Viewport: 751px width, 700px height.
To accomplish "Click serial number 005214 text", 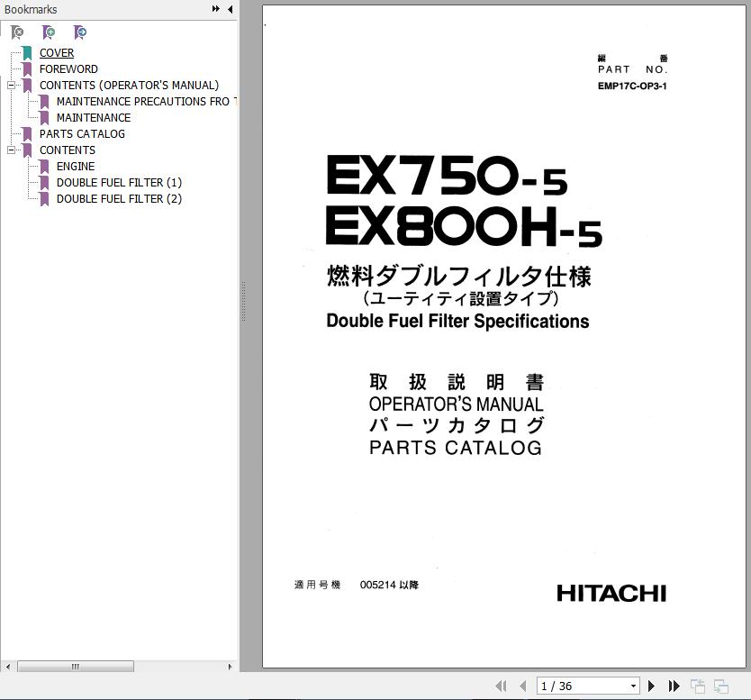I will [378, 585].
